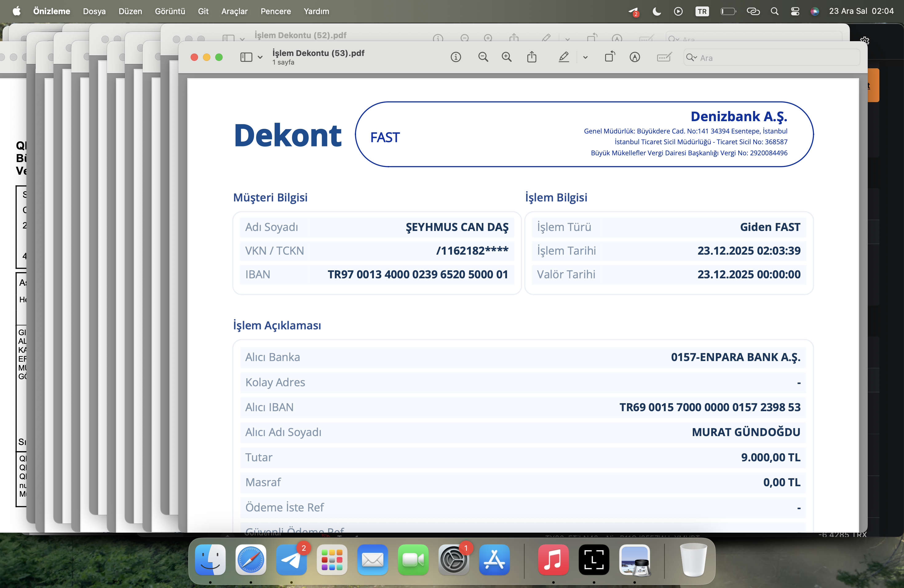
Task: Open the Trash in the Dock
Action: coord(693,559)
